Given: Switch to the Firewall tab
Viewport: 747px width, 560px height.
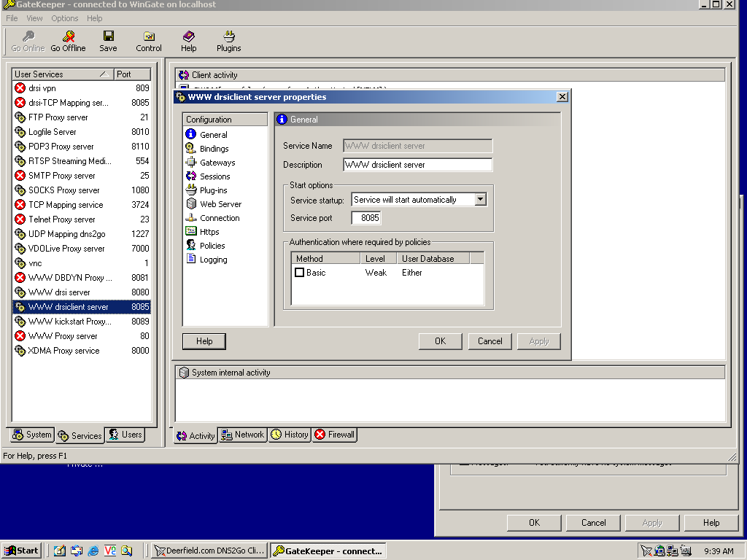Looking at the screenshot, I should click(334, 435).
